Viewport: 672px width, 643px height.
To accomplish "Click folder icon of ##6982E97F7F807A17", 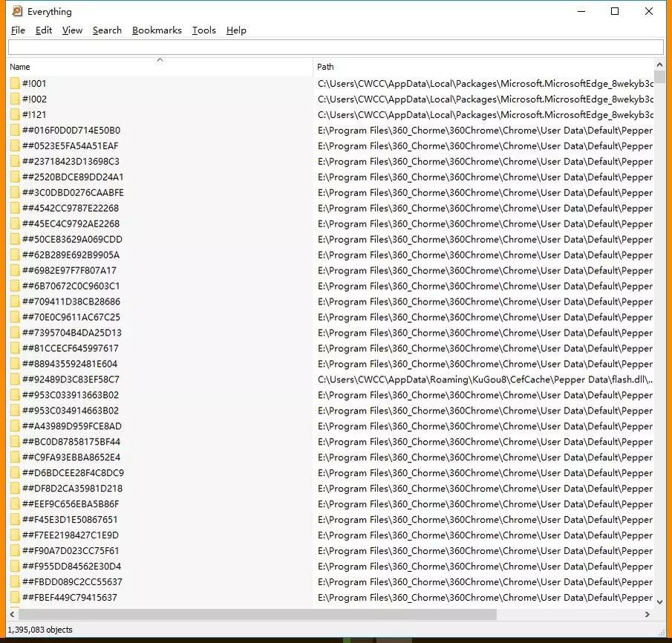I will (15, 270).
